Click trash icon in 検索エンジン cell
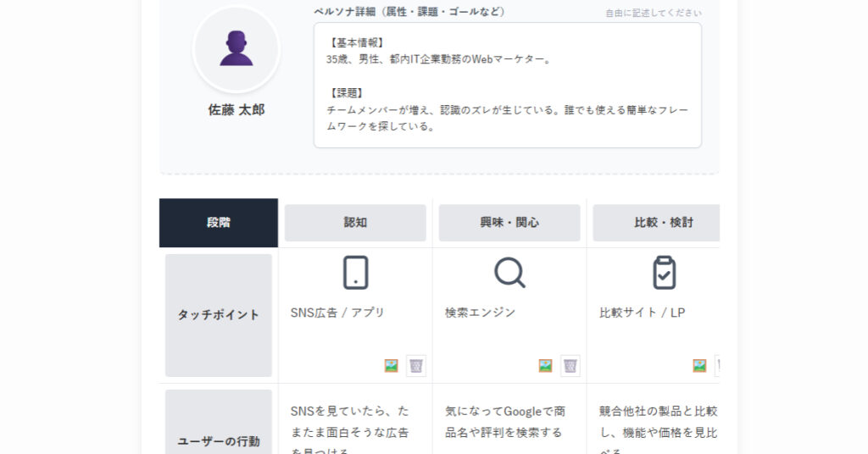Screen dimensions: 868x454 pyautogui.click(x=570, y=366)
